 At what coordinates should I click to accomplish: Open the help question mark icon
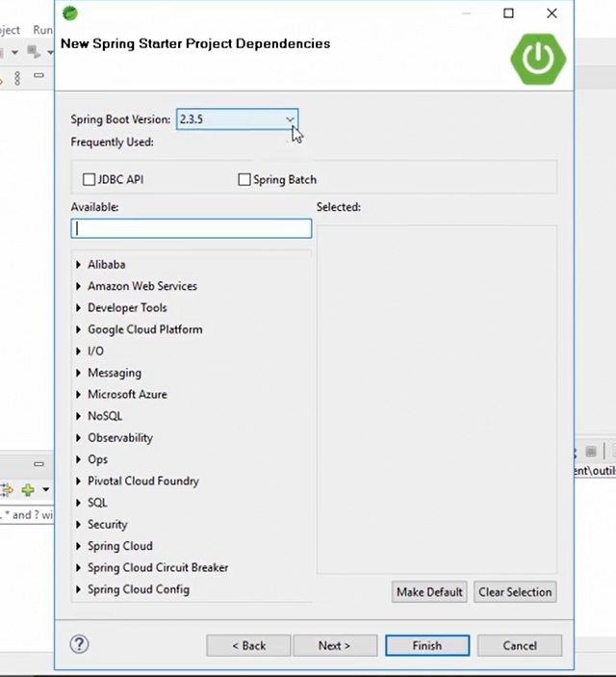[80, 644]
